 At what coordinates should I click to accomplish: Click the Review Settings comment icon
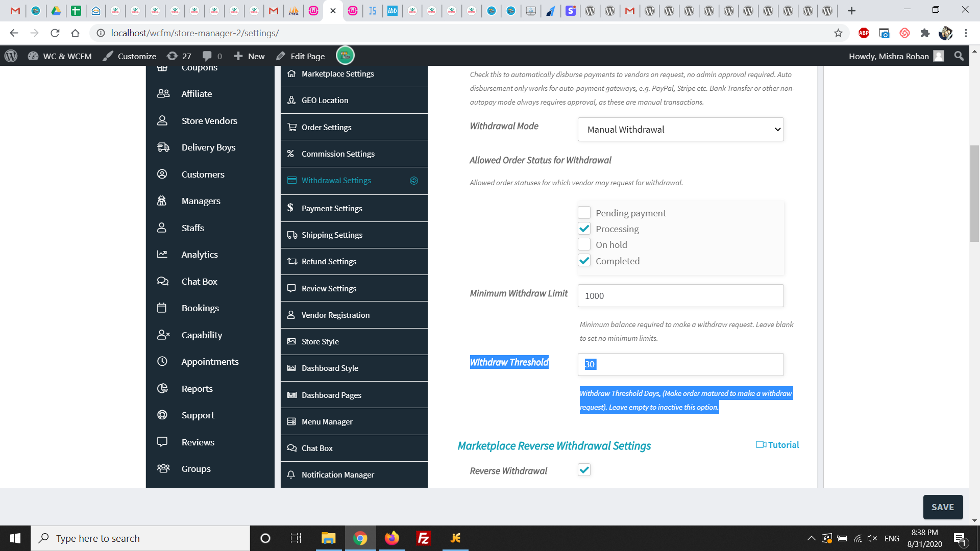[x=291, y=288]
